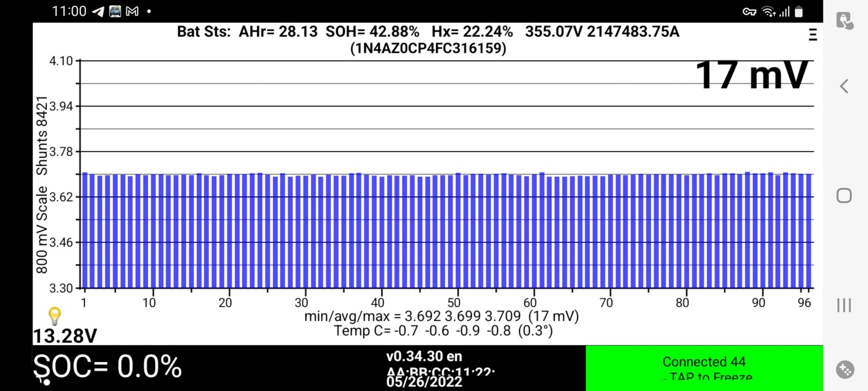
Task: Tap the battery icon in status bar
Action: click(x=799, y=12)
